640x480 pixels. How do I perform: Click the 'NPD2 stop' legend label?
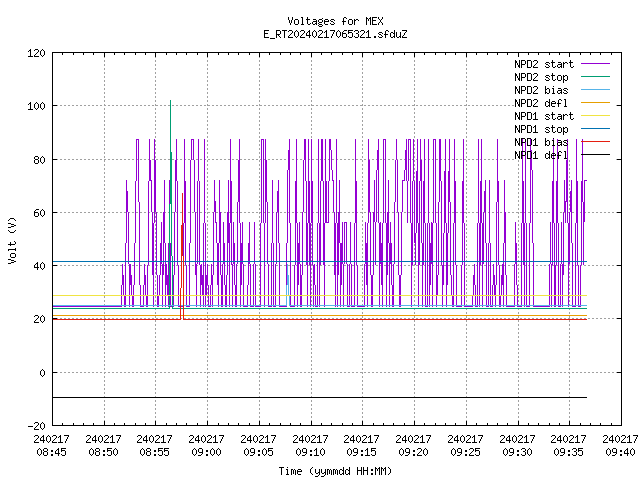541,77
